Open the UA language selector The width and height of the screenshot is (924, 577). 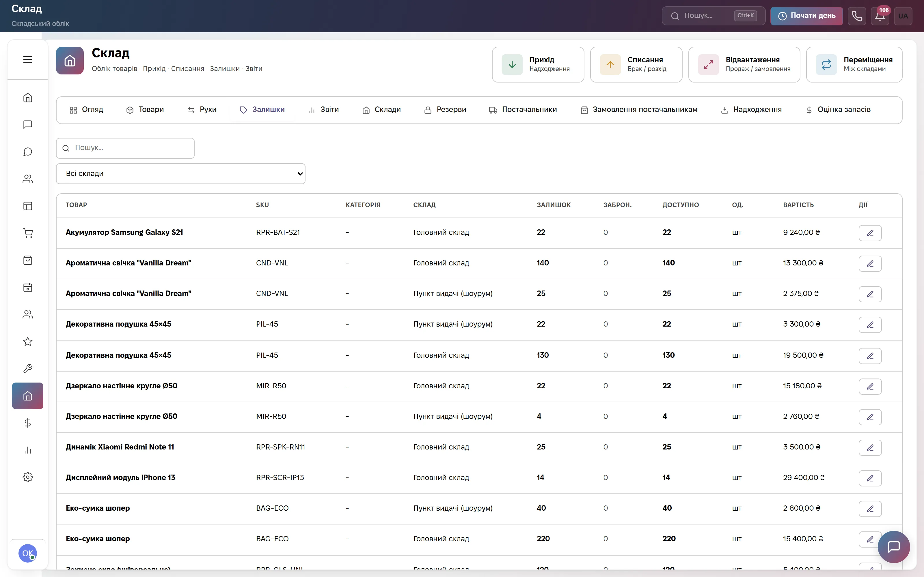click(903, 16)
